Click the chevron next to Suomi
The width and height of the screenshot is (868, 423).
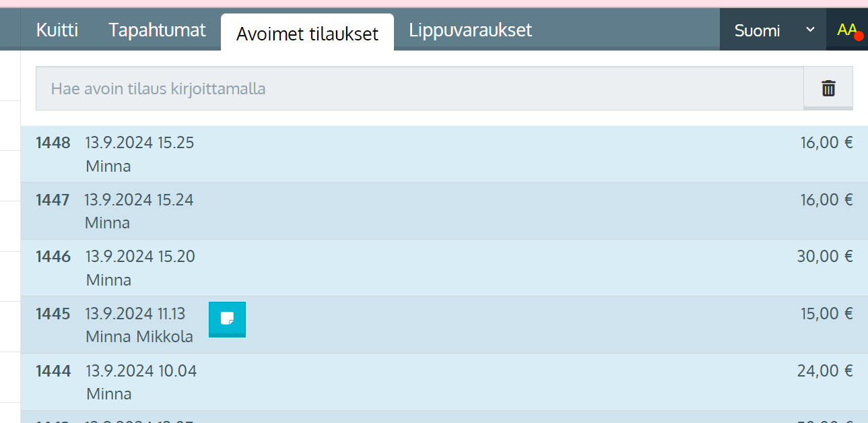[x=810, y=30]
